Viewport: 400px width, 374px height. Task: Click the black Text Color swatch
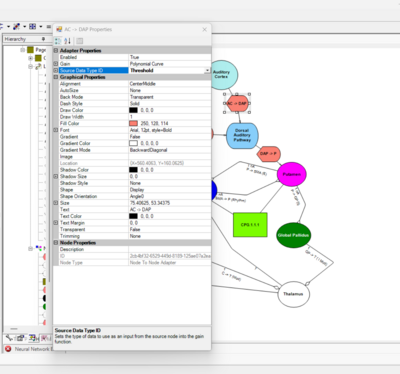(x=133, y=216)
